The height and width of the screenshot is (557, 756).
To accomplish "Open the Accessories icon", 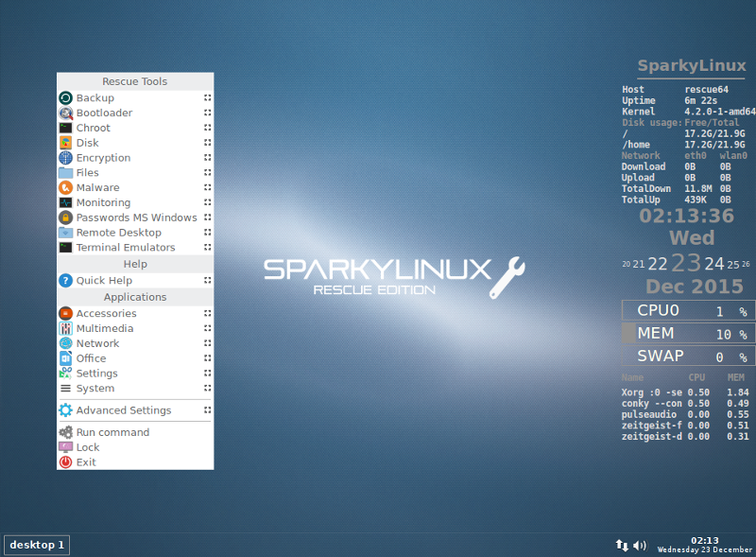I will click(65, 313).
